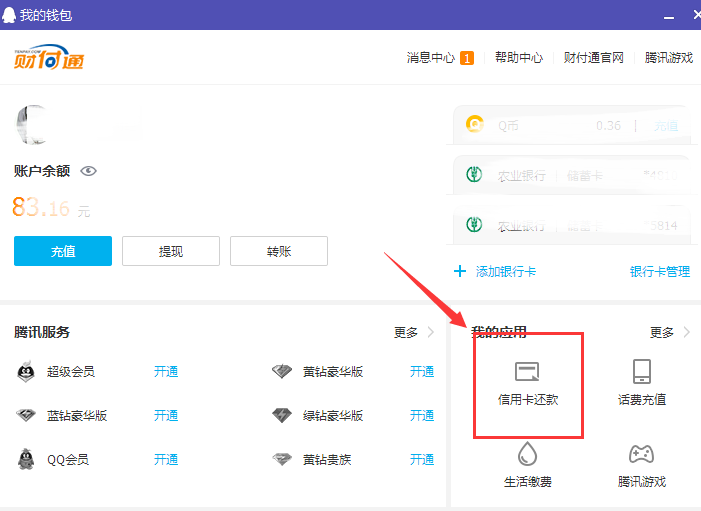
Task: Click the 83.16 balance amount
Action: [x=41, y=207]
